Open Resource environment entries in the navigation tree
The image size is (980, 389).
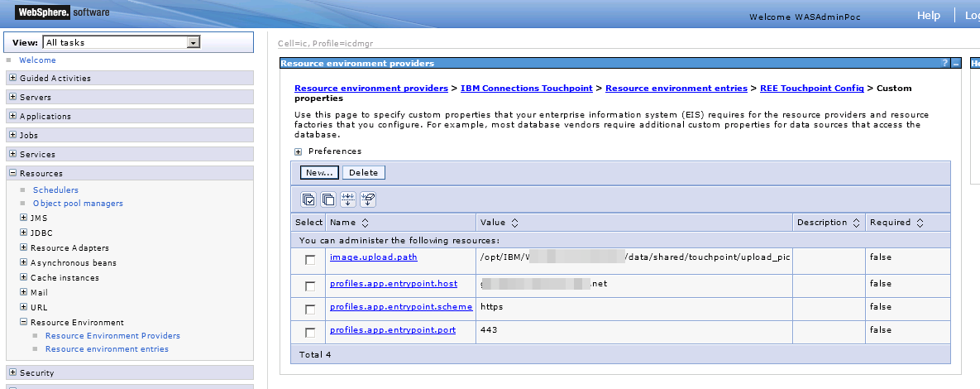pos(107,349)
